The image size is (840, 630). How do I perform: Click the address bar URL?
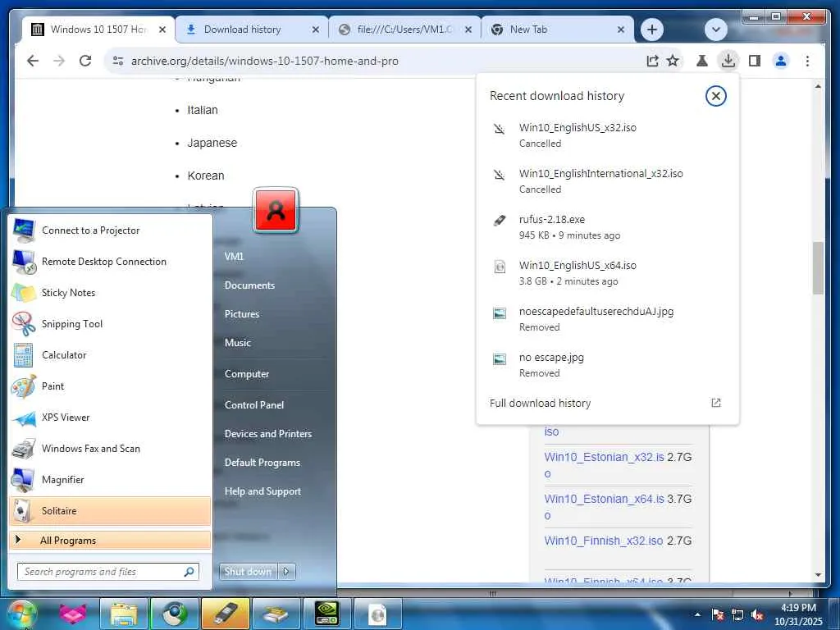tap(265, 61)
